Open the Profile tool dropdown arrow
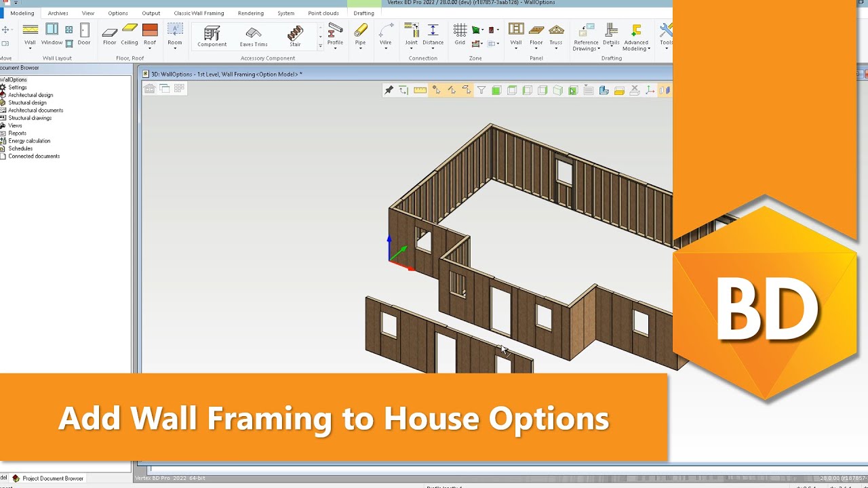The image size is (868, 488). coord(335,49)
